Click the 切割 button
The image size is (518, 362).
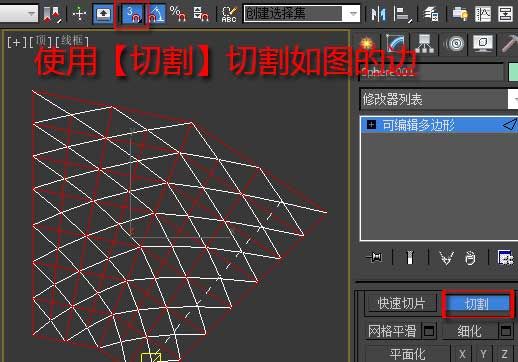[477, 304]
